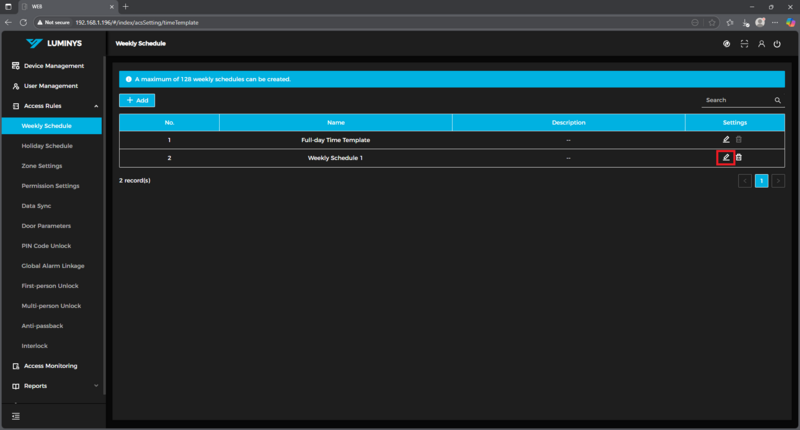Expand the Reports menu section
800x430 pixels.
tap(96, 386)
